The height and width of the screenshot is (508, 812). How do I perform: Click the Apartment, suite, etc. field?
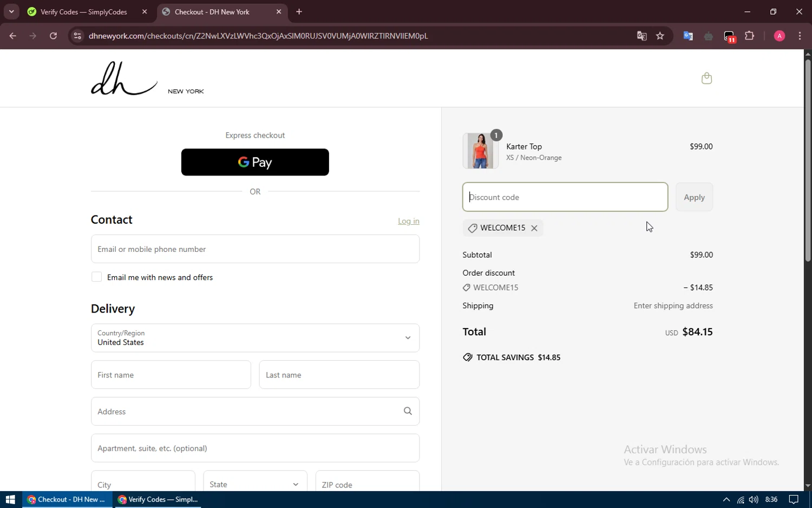(255, 448)
